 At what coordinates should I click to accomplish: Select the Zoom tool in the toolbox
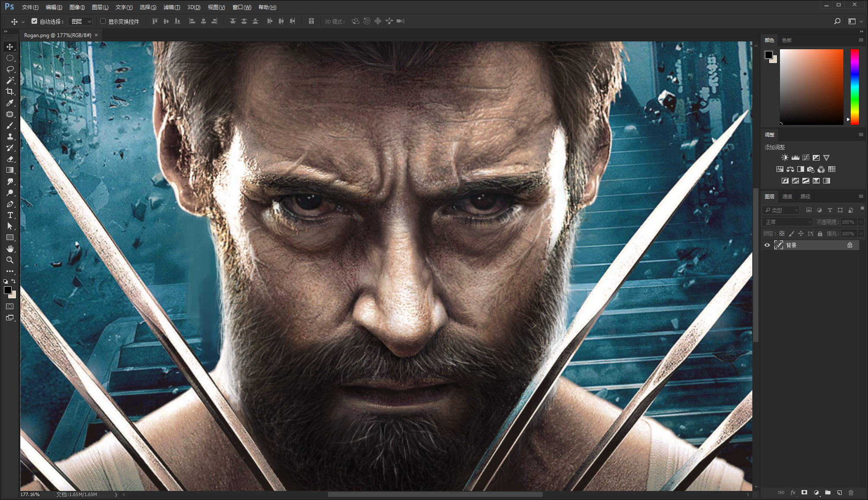pos(10,260)
